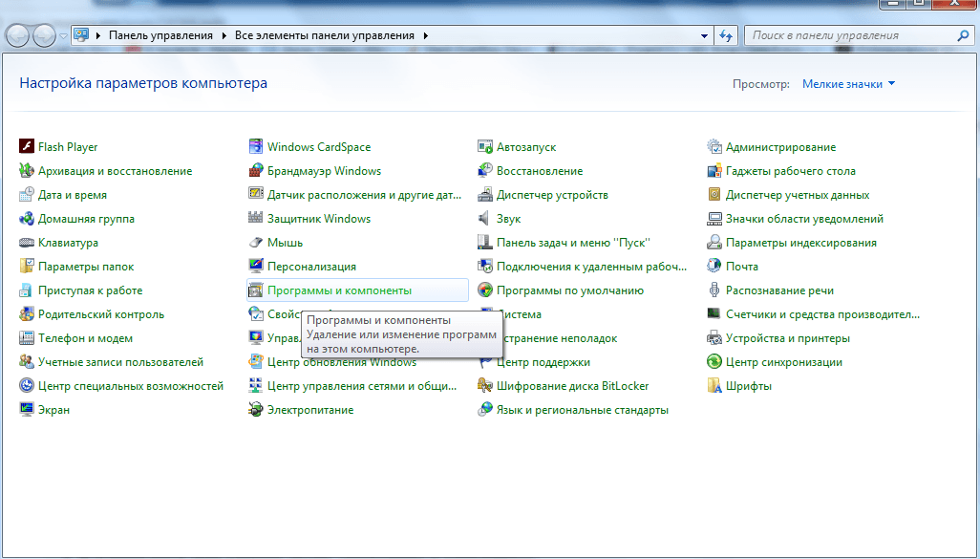Expand the address bar history dropdown
The height and width of the screenshot is (559, 980).
pos(704,35)
